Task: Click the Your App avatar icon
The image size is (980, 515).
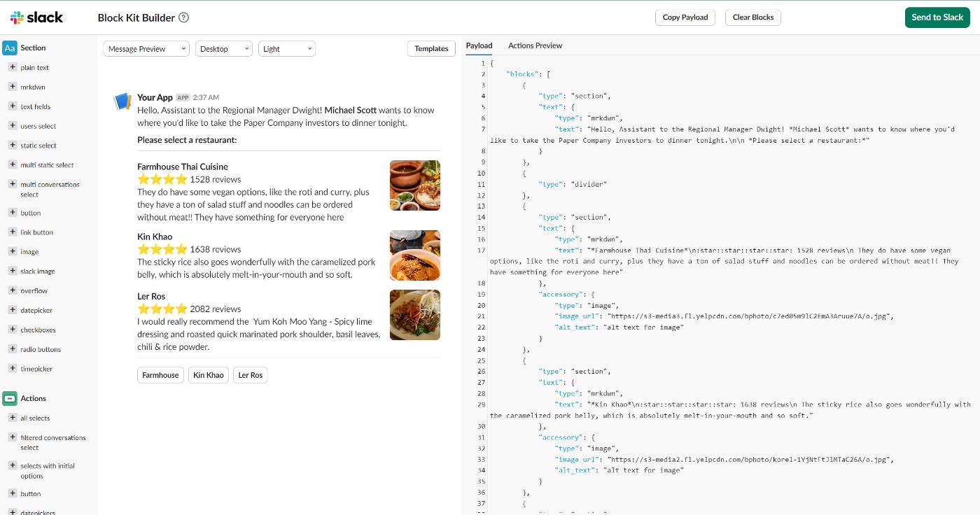Action: (122, 101)
